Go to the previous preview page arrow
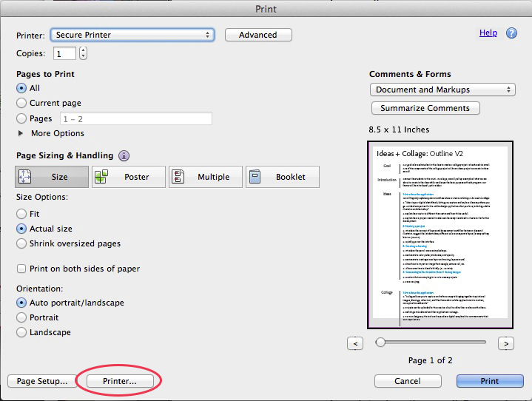Screen dimensions: 532x401 click(355, 343)
